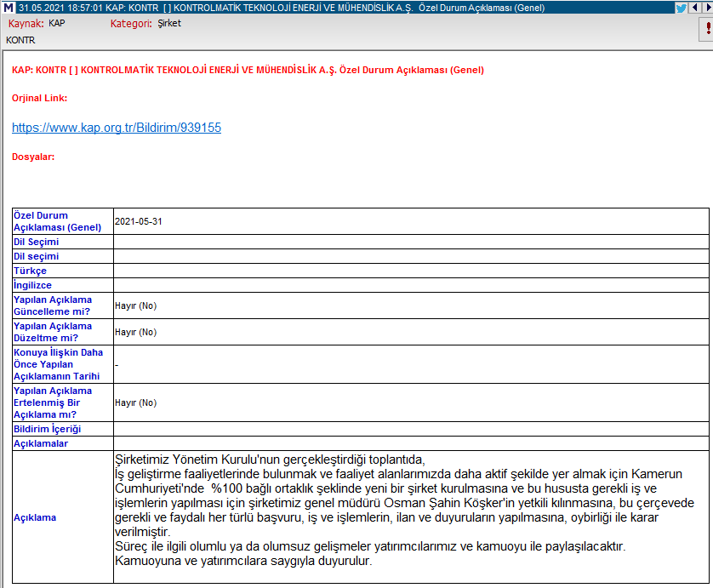Screen dimensions: 713x588
Task: Click the KONTR ticker label below Kaynak
Action: pos(20,40)
